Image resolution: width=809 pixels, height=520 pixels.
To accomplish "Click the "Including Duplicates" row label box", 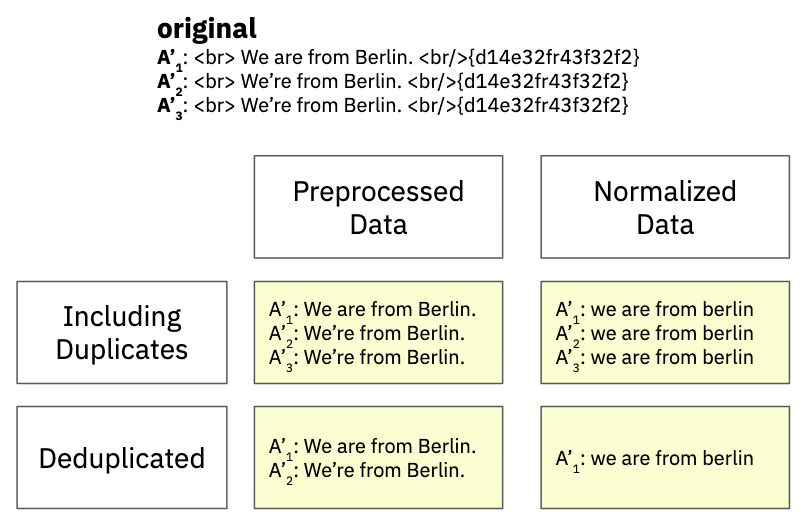I will coord(122,332).
